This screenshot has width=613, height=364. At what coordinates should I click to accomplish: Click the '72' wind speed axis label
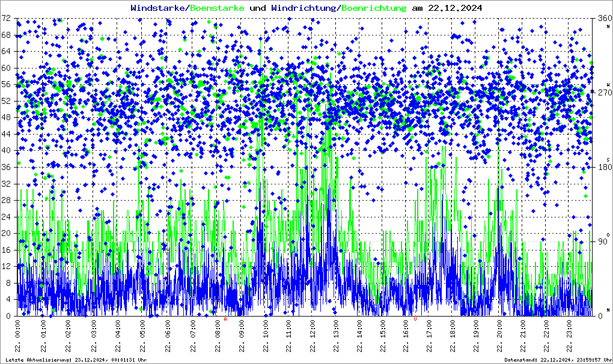[x=6, y=19]
